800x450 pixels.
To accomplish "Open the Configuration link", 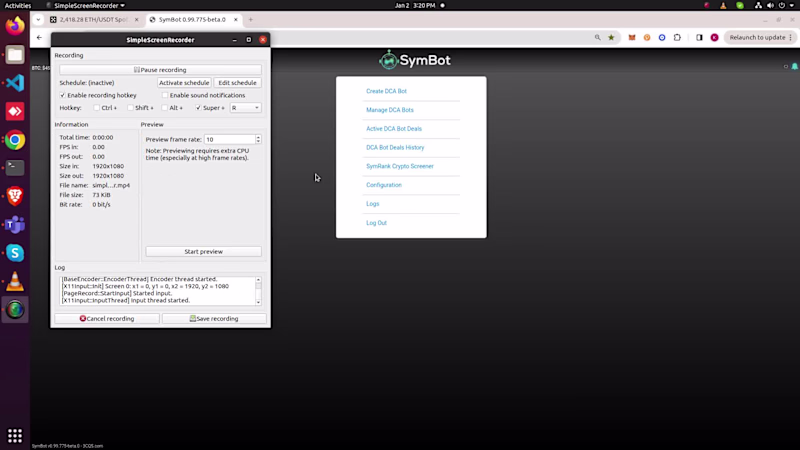I will point(384,185).
